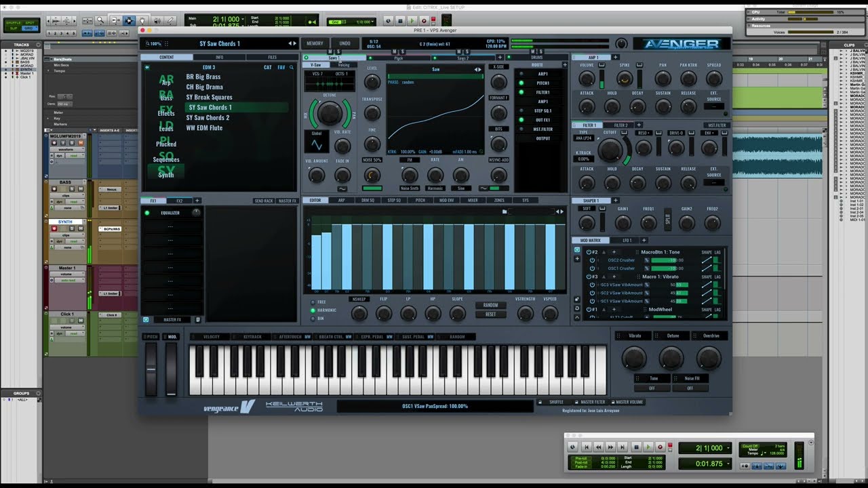
Task: Open the NOISE 50% type dropdown
Action: (372, 160)
